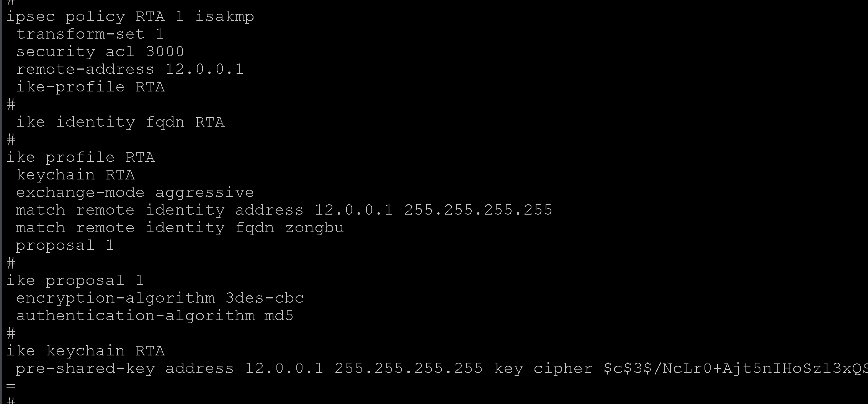This screenshot has height=404, width=868.
Task: Click the 'security acl 3000' line
Action: (100, 52)
